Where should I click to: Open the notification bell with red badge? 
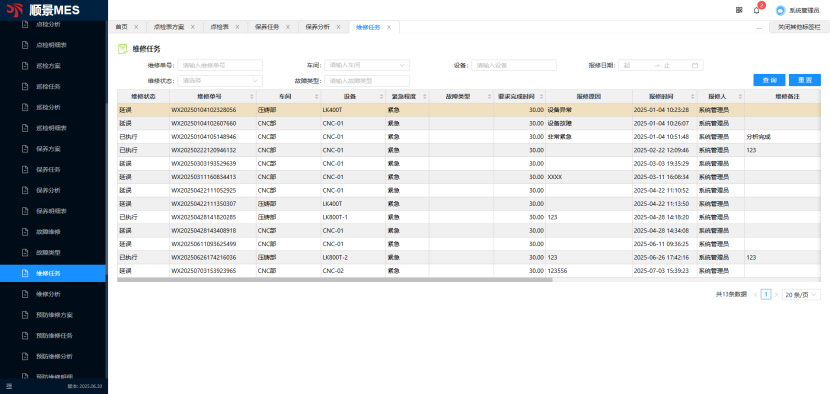pyautogui.click(x=756, y=10)
